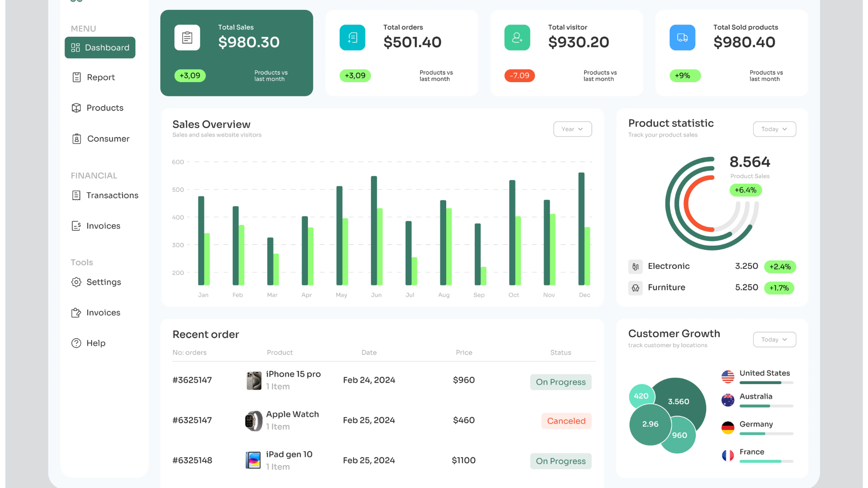This screenshot has width=868, height=488.
Task: Click the Total Sold products truck icon
Action: coord(682,38)
